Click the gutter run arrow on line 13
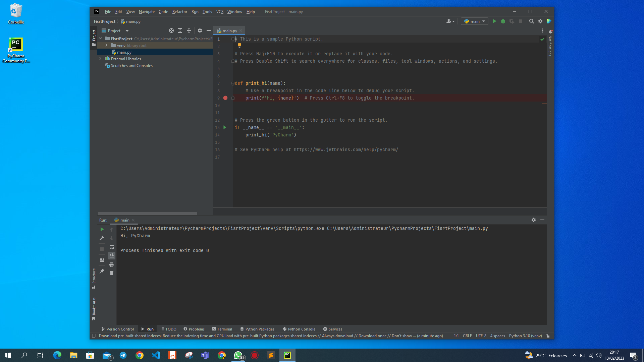This screenshot has width=644, height=362. pos(225,127)
